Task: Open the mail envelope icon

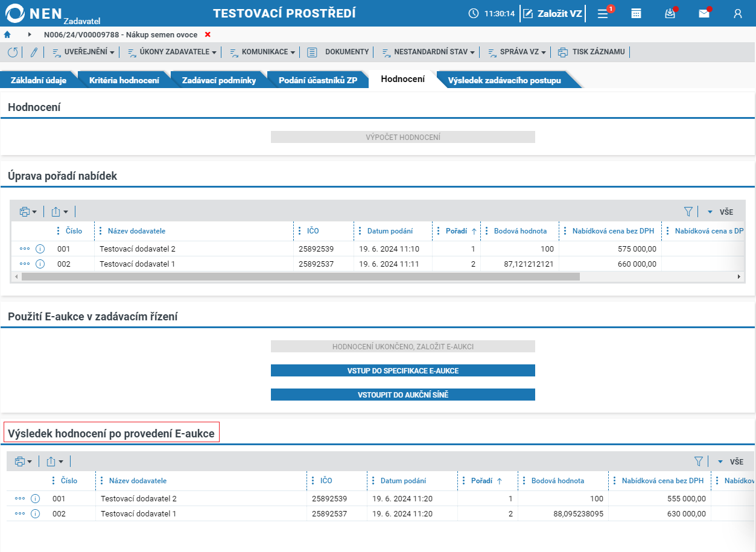Action: click(x=704, y=13)
